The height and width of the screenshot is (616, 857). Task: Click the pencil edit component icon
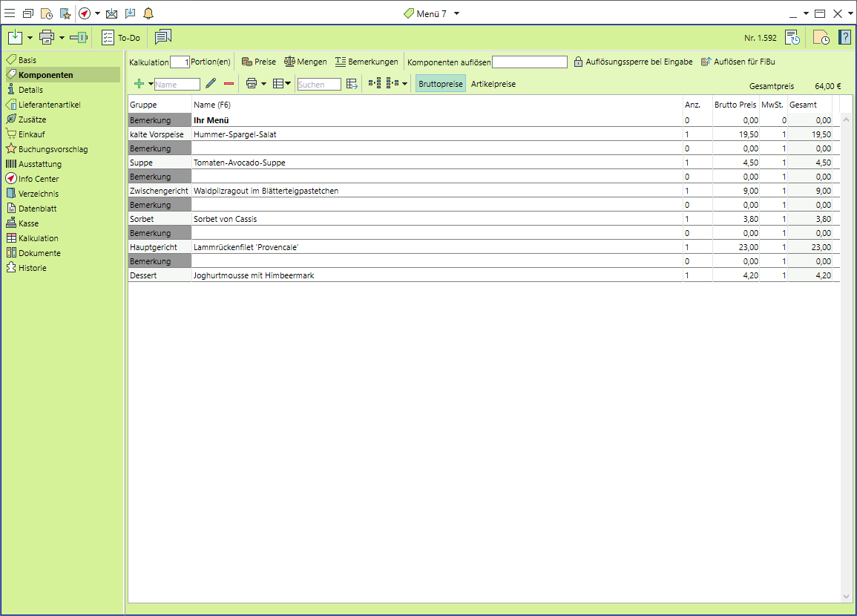click(x=211, y=84)
